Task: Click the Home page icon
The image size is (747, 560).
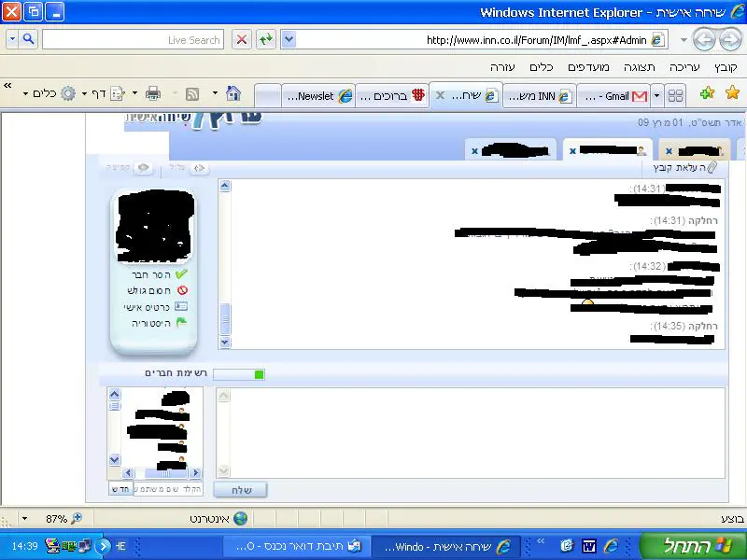Action: (233, 93)
